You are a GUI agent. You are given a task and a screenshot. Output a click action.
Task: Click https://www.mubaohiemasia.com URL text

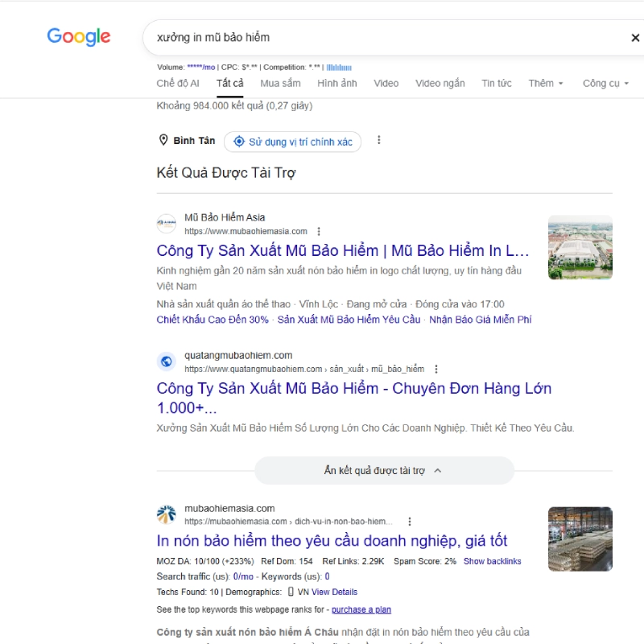[246, 231]
